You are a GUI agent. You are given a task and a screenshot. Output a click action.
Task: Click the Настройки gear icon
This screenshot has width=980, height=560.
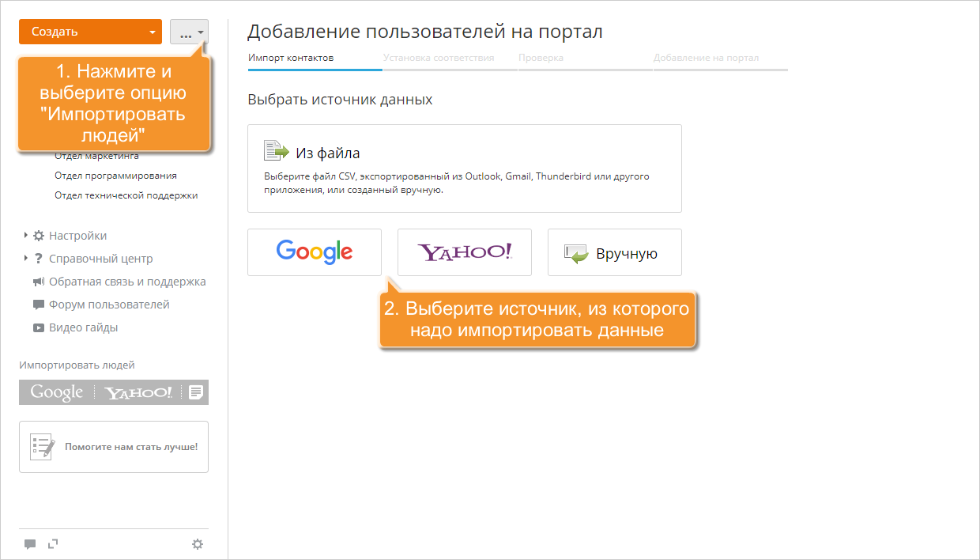pos(39,236)
